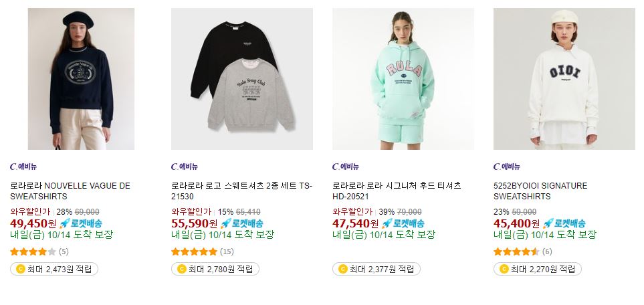Click the coin icon in 최대 2,270원 적립
The width and height of the screenshot is (644, 305).
[x=504, y=270]
